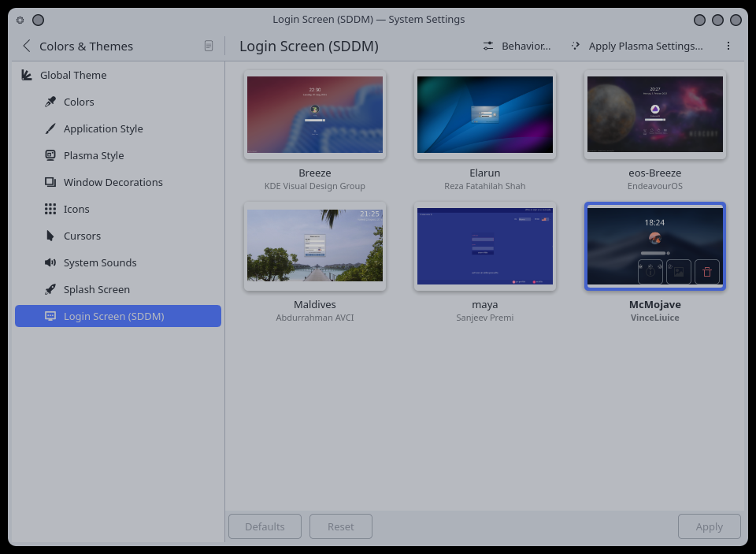Click the delete trash icon on McMojave
Screen dimensions: 756x554
(x=706, y=272)
